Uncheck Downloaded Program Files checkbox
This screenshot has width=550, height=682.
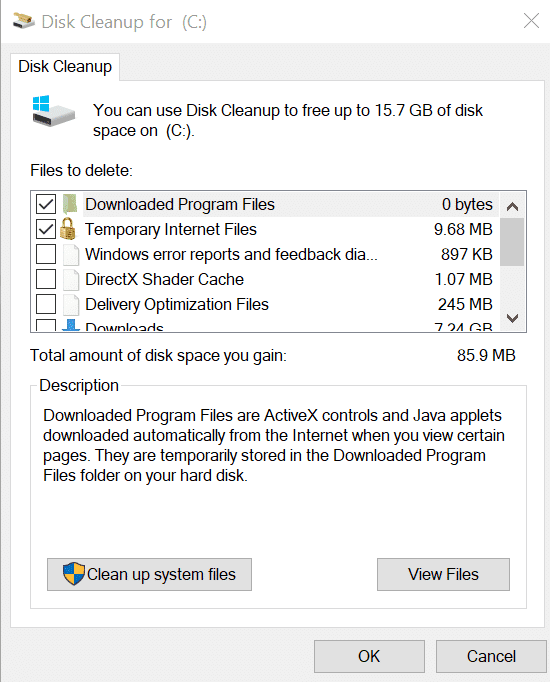(x=46, y=204)
